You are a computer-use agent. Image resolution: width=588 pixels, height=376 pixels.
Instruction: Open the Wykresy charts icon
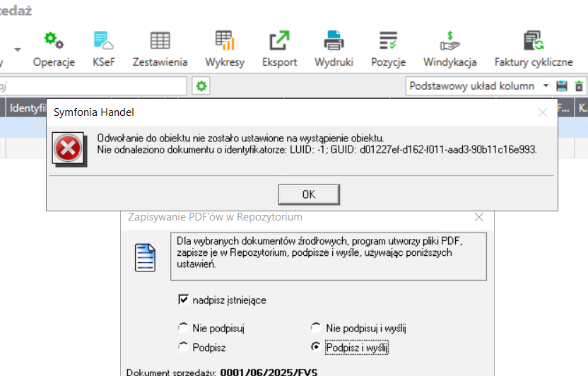pos(225,48)
